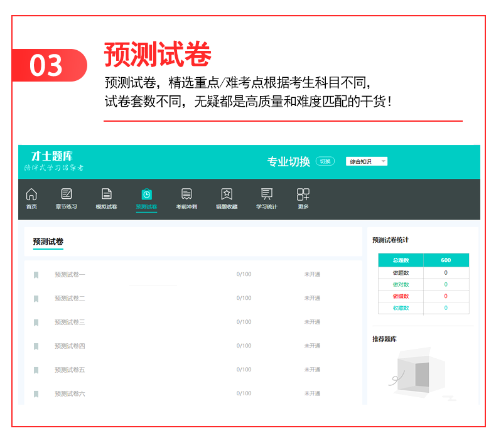496x448 pixels.
Task: Click bookmark icon beside 预测试卷六
Action: (36, 394)
